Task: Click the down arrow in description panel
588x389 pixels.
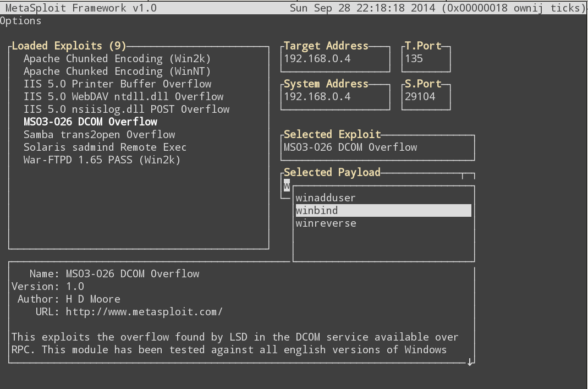Action: tap(470, 362)
